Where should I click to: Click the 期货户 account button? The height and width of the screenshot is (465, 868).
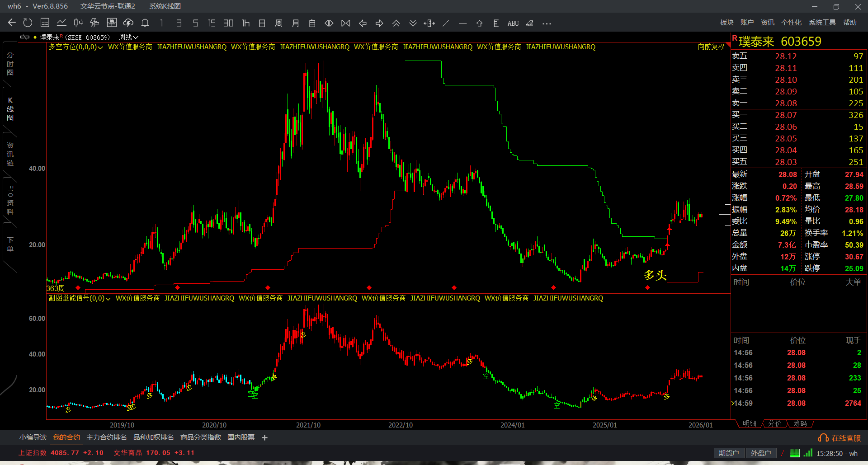[729, 453]
